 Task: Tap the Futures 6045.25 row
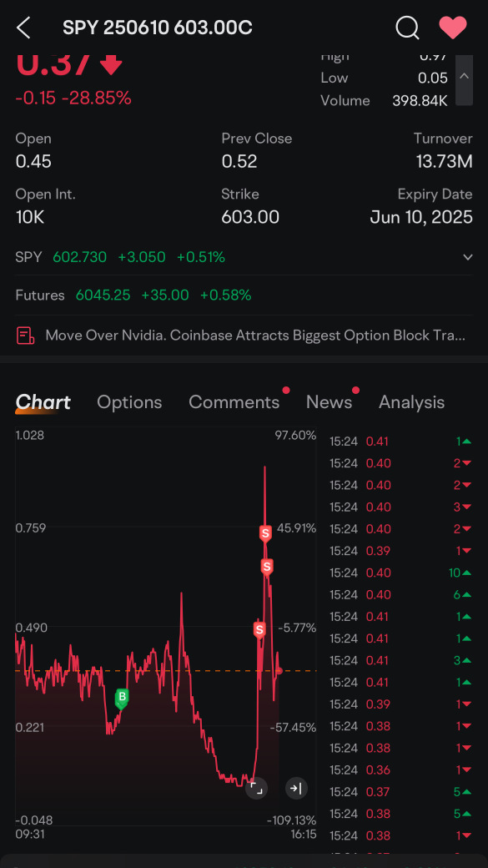click(x=244, y=295)
